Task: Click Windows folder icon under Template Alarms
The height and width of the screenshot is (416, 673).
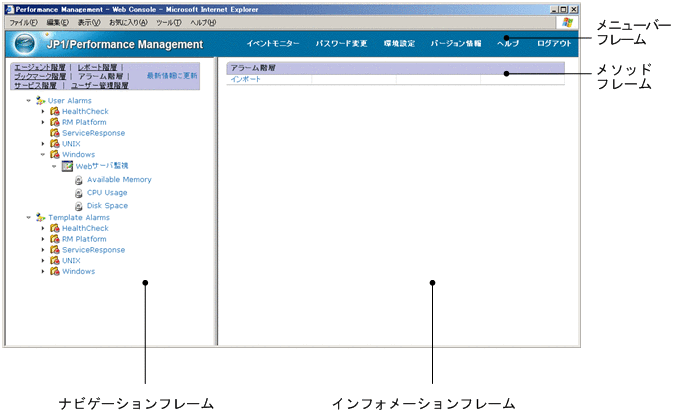Action: (55, 271)
